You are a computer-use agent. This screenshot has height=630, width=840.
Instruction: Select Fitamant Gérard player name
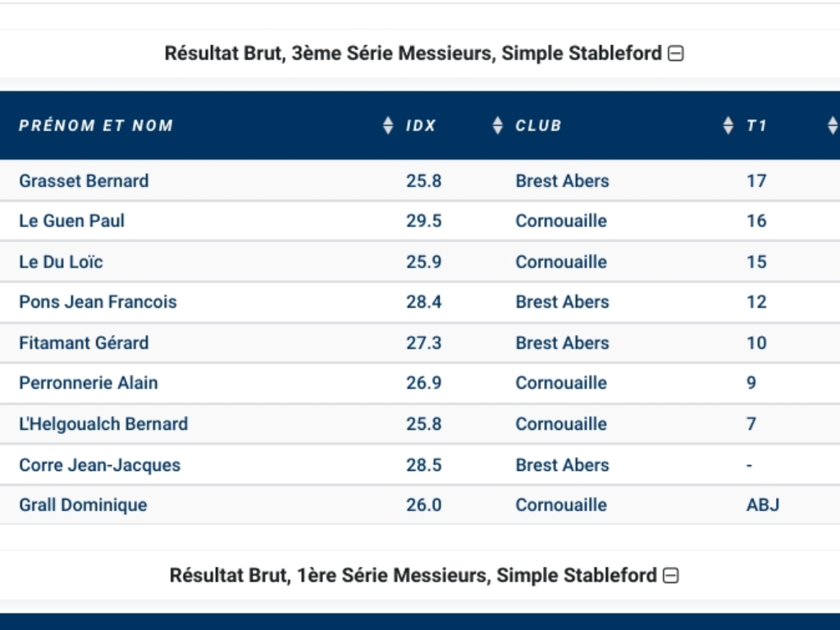tap(84, 343)
